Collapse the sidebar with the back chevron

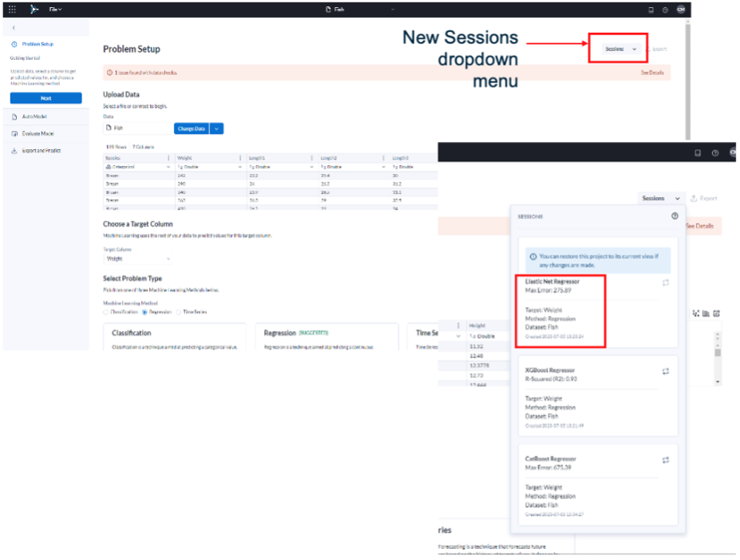(x=14, y=28)
